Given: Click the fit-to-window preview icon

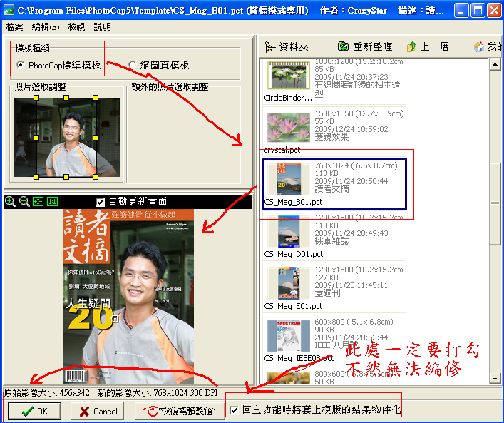Looking at the screenshot, I should (38, 202).
